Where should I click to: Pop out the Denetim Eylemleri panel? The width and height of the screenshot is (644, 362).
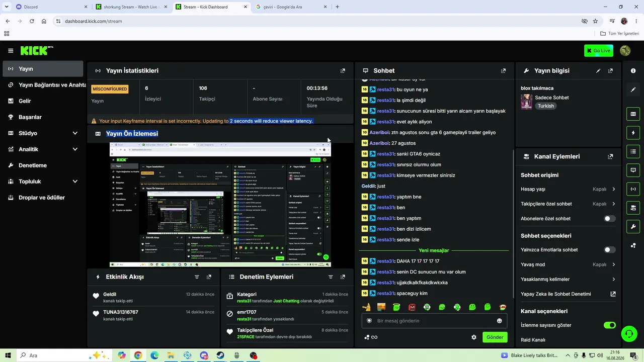[343, 277]
